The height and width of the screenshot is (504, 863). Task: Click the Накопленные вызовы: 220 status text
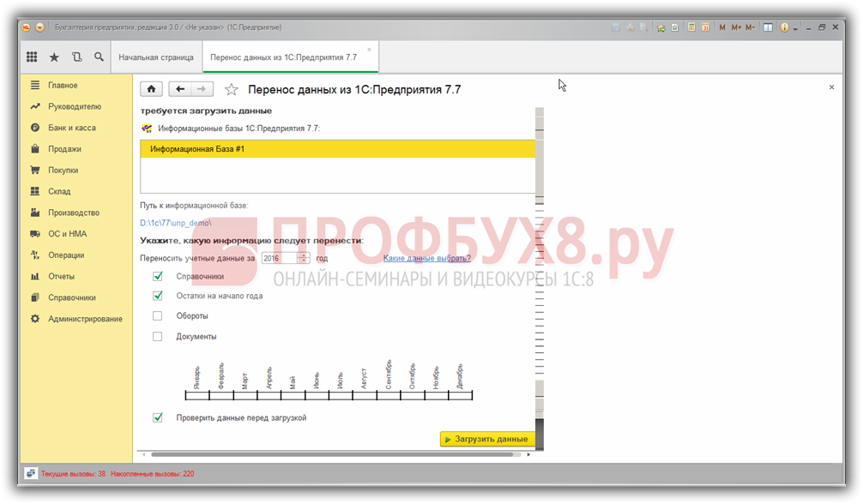point(153,474)
